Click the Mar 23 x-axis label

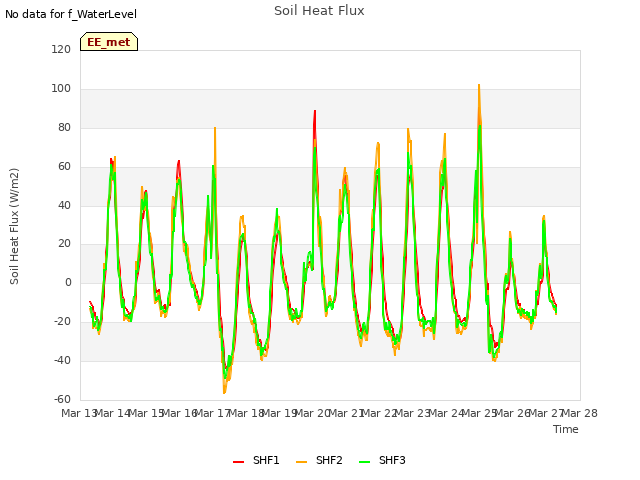point(413,413)
